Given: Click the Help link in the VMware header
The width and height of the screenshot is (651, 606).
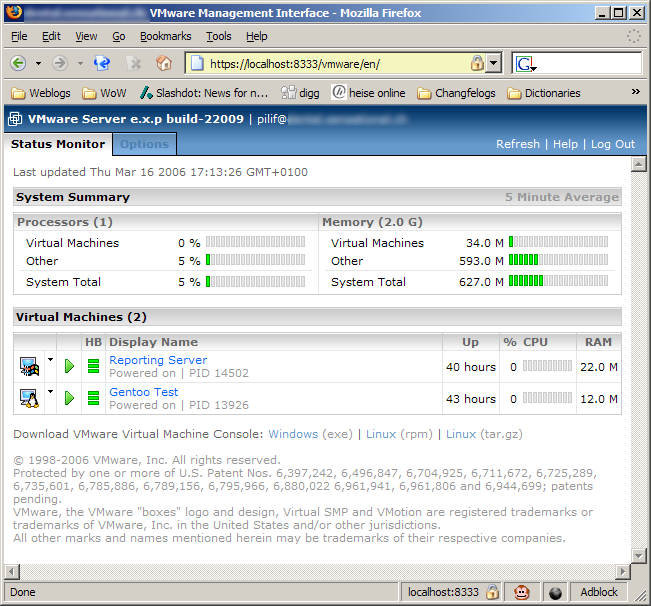Looking at the screenshot, I should [x=565, y=144].
